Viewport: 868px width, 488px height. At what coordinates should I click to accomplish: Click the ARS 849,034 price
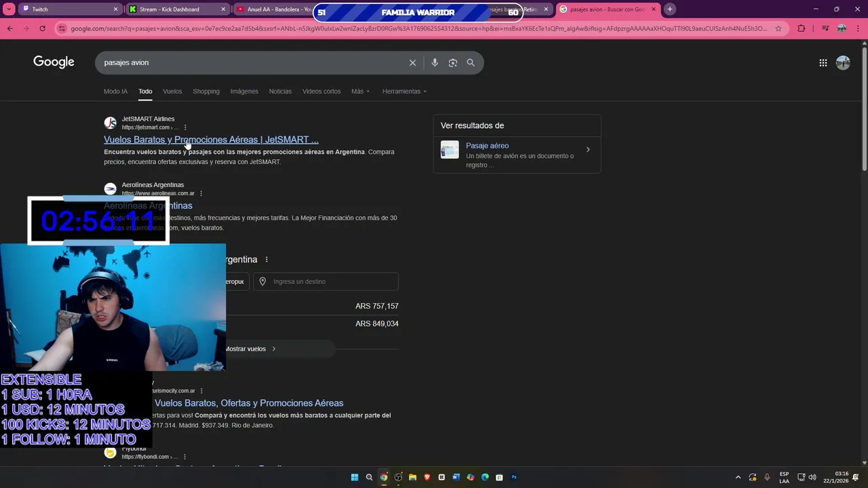coord(377,324)
